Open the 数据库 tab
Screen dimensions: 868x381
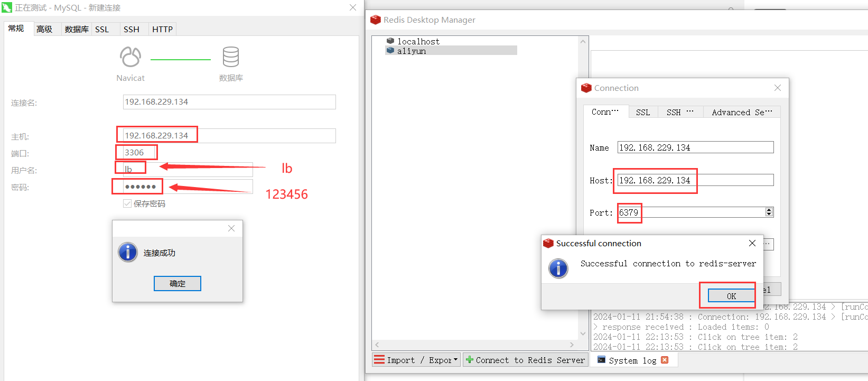[77, 29]
